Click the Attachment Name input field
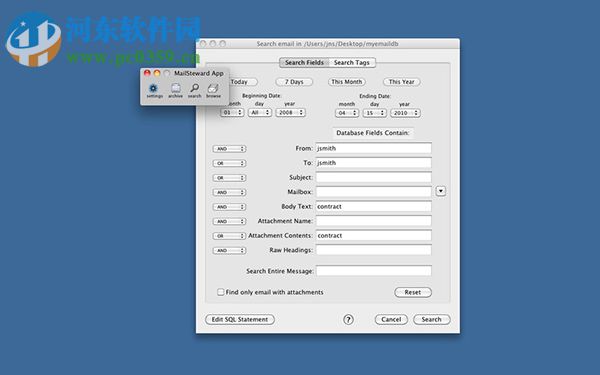Viewport: 600px width, 375px height. tap(373, 221)
